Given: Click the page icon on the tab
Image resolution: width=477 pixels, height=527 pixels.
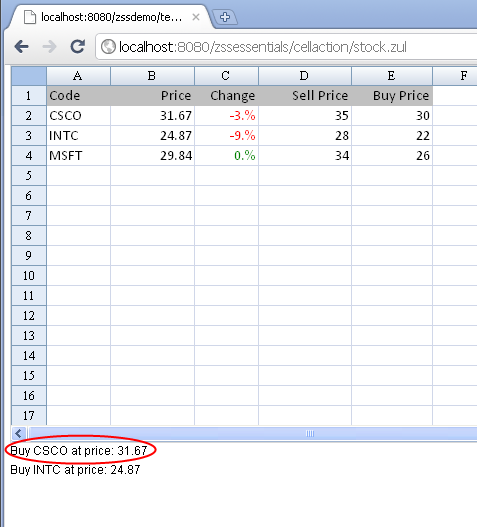Looking at the screenshot, I should (30, 17).
